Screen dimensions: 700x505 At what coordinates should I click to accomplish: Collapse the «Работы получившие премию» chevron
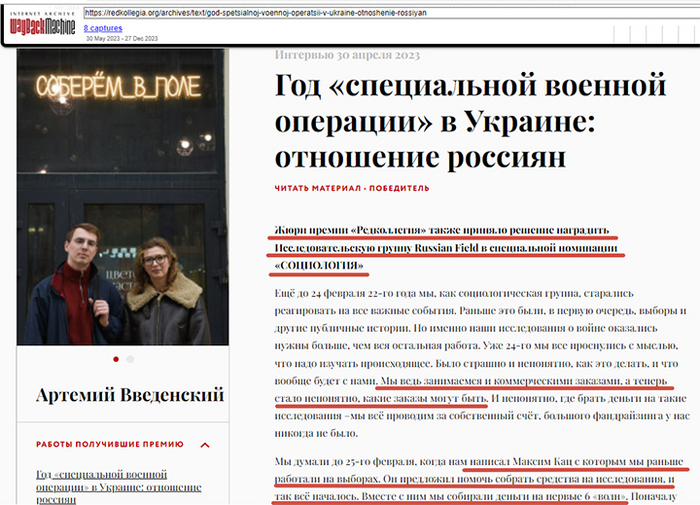pyautogui.click(x=205, y=445)
